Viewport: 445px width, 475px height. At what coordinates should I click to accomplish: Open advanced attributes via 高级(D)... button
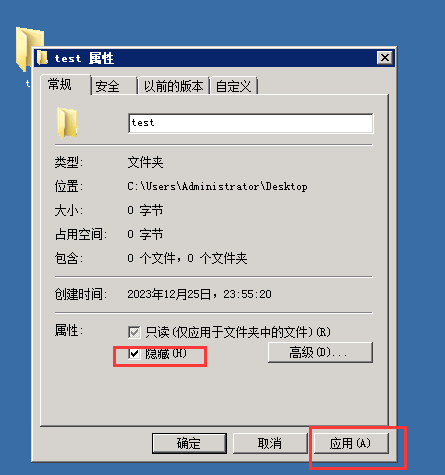tap(320, 352)
